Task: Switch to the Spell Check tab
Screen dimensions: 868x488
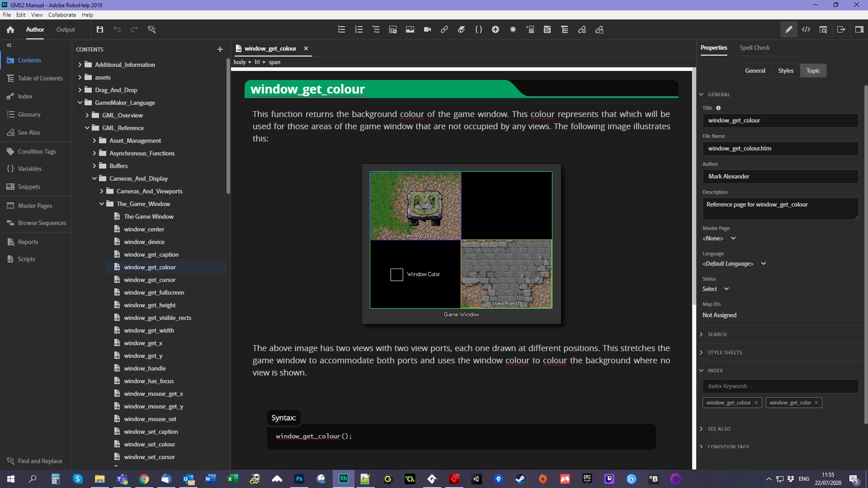Action: coord(755,47)
